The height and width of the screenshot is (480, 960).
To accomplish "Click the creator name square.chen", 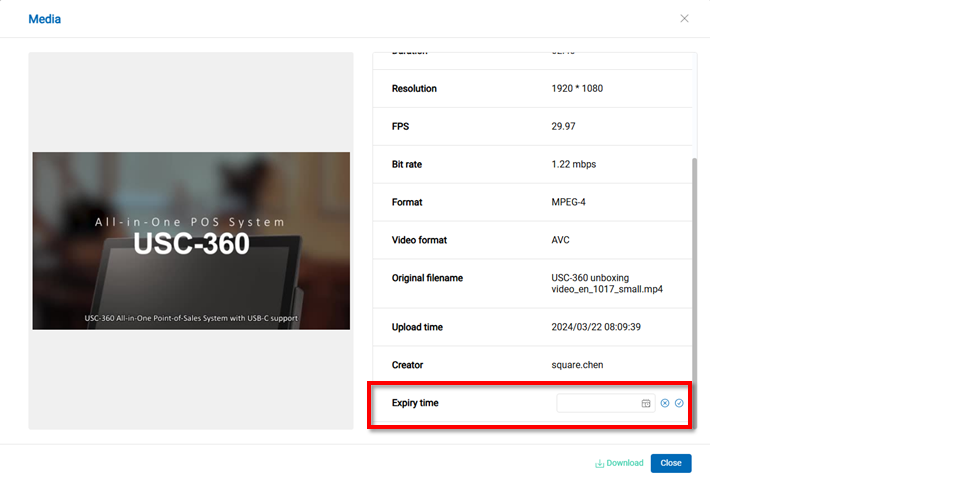I will pyautogui.click(x=577, y=365).
